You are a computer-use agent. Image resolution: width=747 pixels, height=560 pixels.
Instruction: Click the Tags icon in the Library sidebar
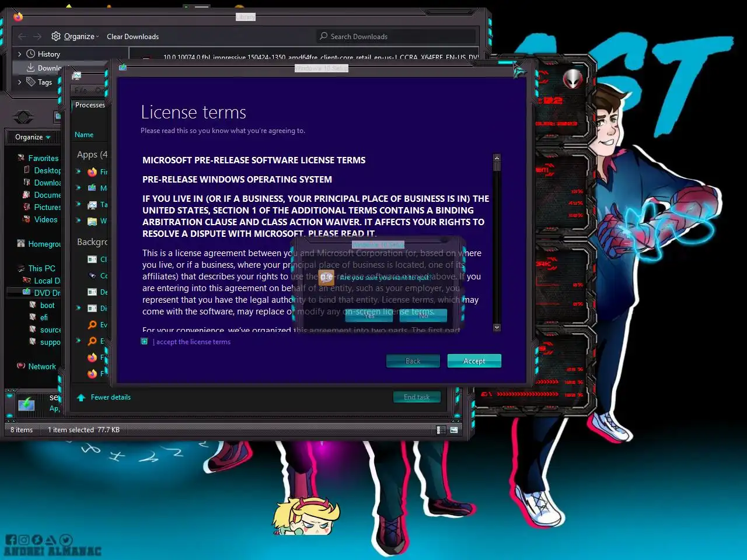pos(30,82)
